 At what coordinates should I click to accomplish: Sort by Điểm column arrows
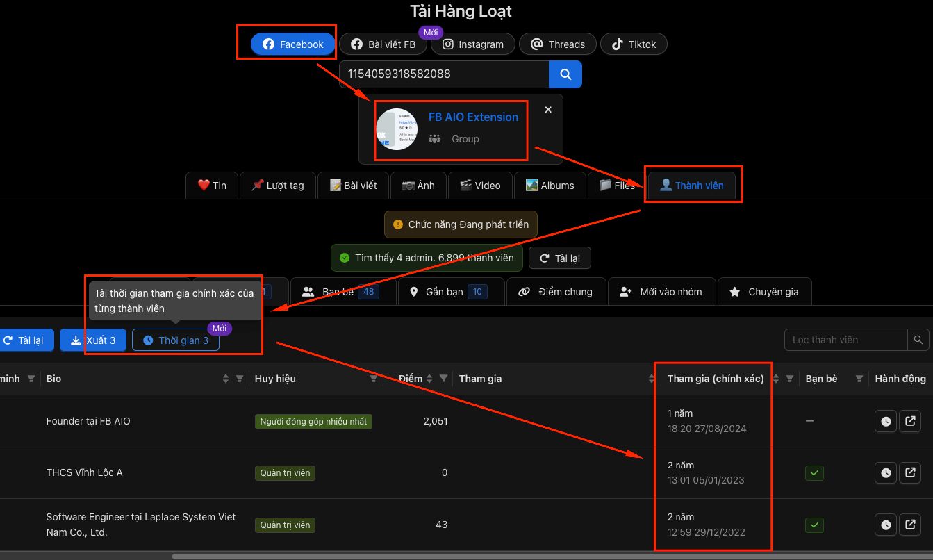(x=430, y=379)
